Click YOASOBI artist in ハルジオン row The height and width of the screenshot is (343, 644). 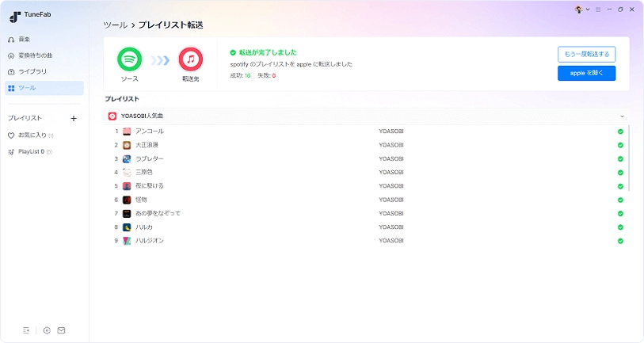click(x=391, y=241)
